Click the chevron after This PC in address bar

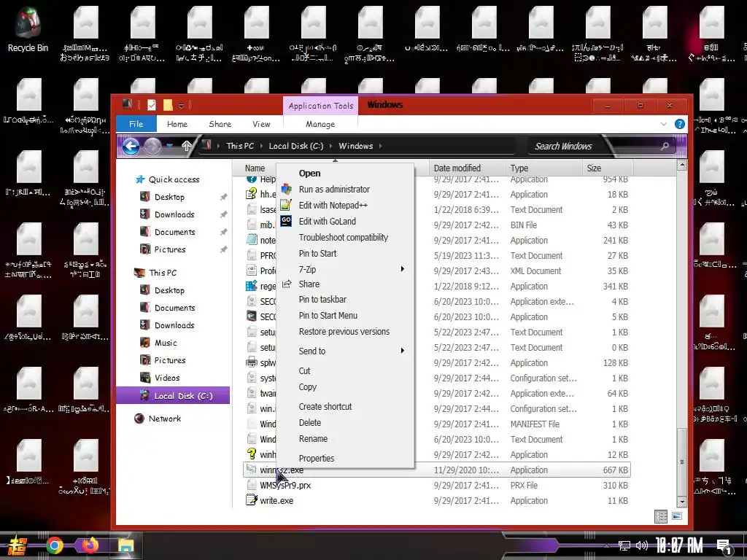[262, 146]
